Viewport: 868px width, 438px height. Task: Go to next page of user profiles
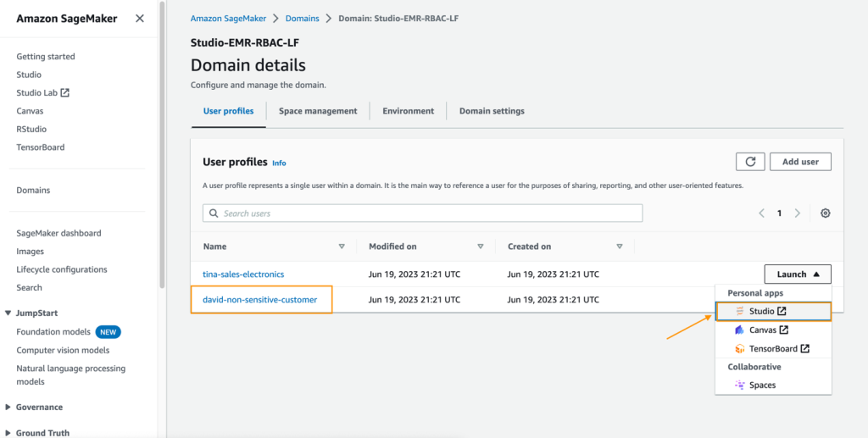(797, 213)
